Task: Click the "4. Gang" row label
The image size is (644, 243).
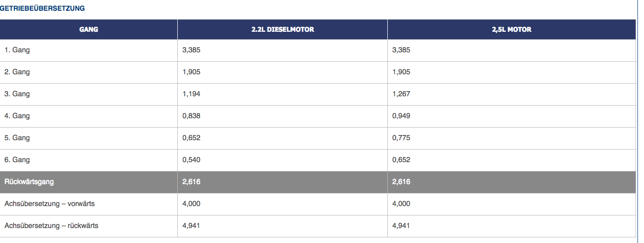Action: [17, 116]
